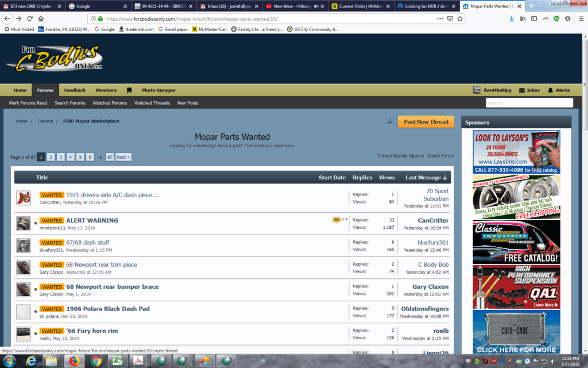
Task: Expand Thread Display Options
Action: click(400, 156)
